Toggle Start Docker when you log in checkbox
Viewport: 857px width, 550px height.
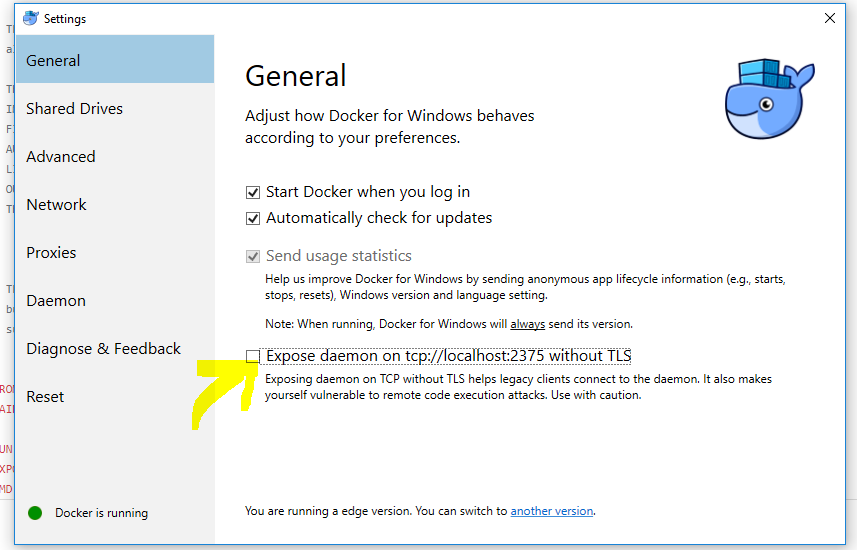coord(253,192)
